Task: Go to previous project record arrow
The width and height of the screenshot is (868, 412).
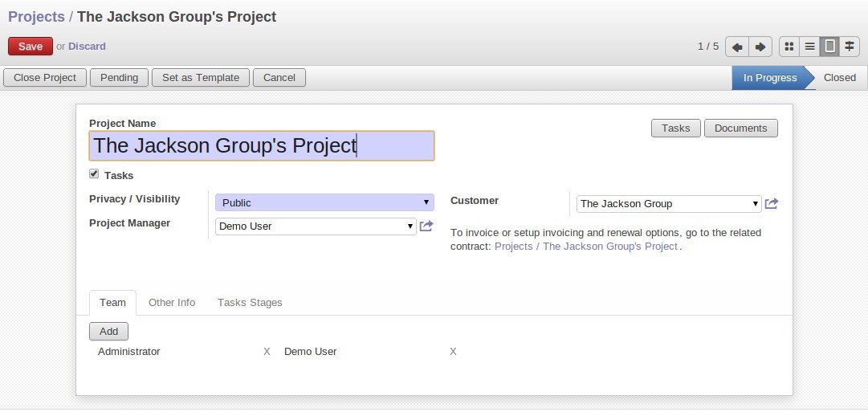Action: tap(737, 47)
